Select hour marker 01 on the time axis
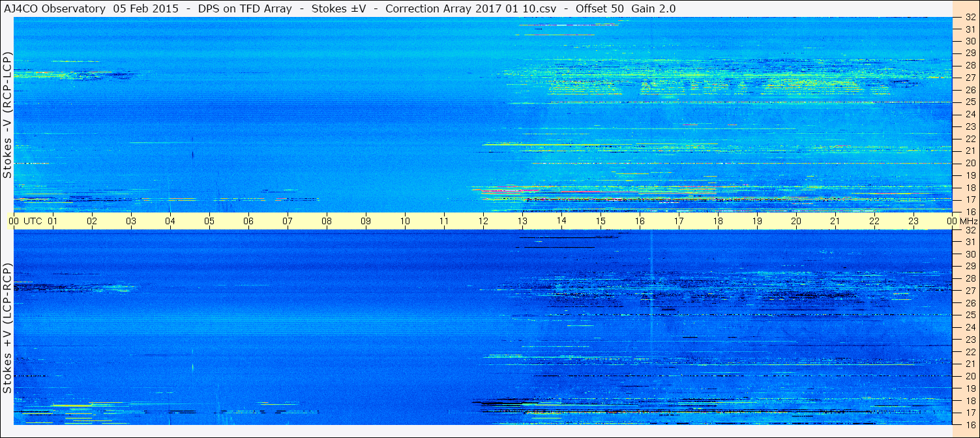 53,221
